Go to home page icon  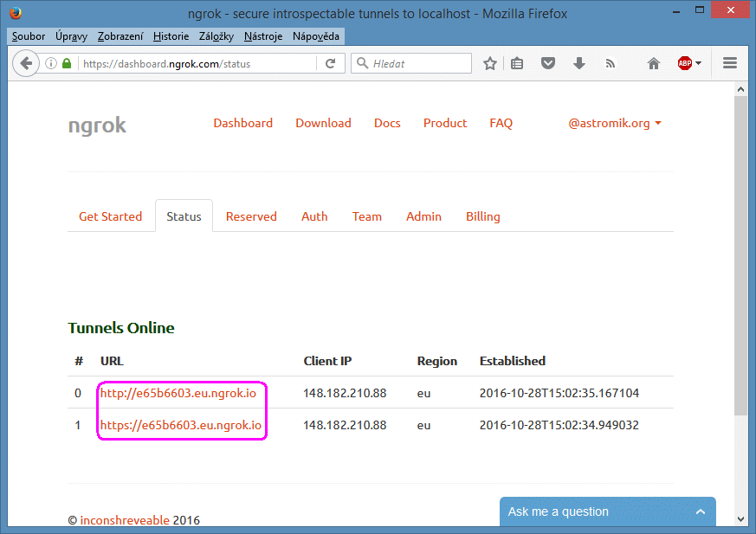point(653,64)
